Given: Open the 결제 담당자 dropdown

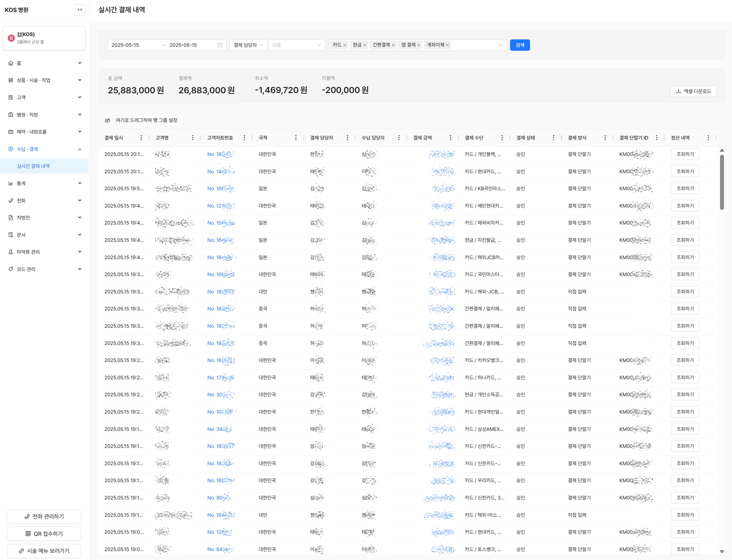Looking at the screenshot, I should (x=248, y=45).
